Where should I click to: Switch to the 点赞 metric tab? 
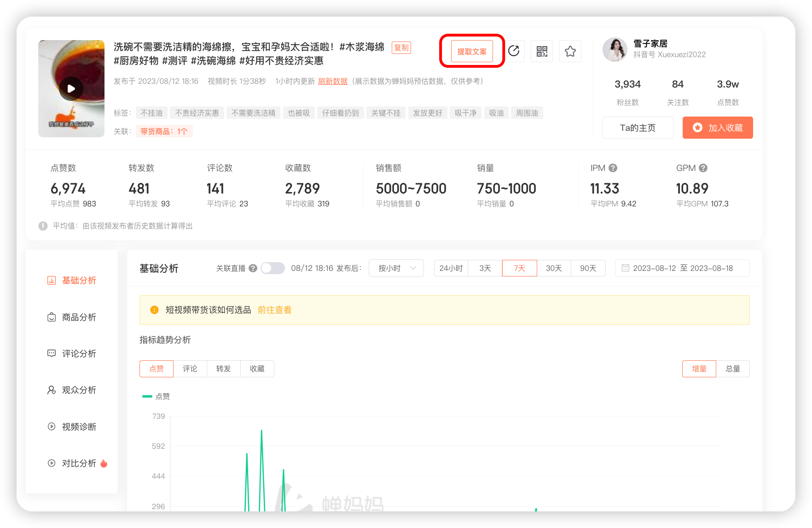(x=157, y=369)
